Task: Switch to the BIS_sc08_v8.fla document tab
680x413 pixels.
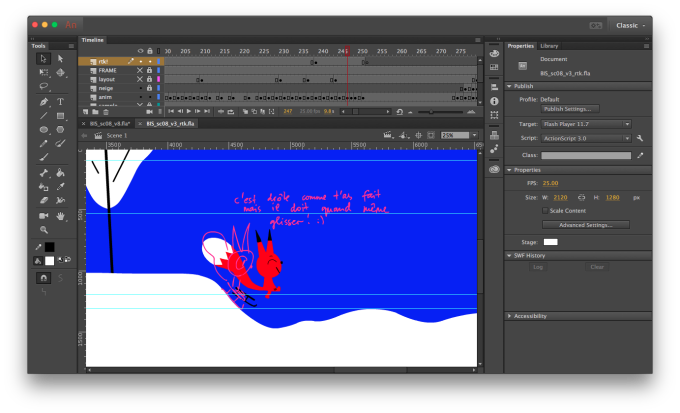Action: 110,123
